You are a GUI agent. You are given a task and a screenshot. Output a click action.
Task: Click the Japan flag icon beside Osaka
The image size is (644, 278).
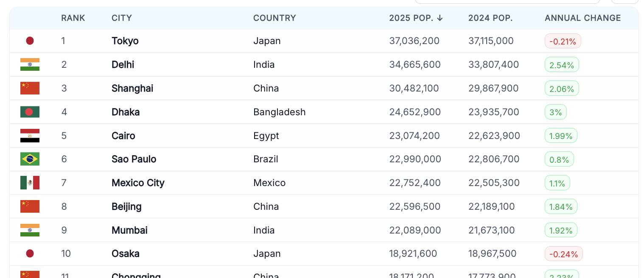pyautogui.click(x=30, y=253)
